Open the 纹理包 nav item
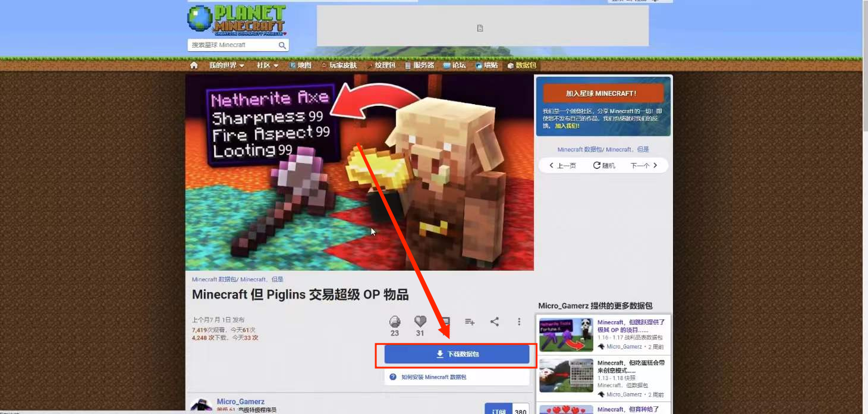Screen dimensions: 868x414 pyautogui.click(x=381, y=65)
